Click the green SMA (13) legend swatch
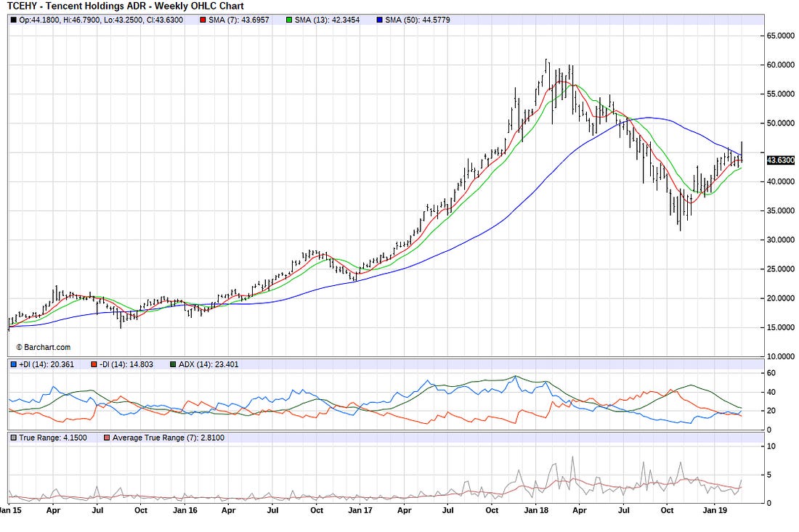 (289, 20)
